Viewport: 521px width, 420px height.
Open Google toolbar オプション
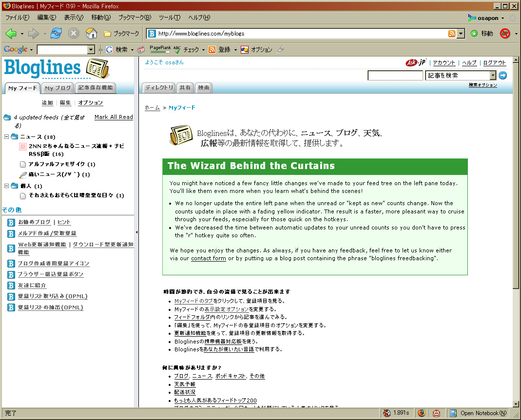point(256,50)
